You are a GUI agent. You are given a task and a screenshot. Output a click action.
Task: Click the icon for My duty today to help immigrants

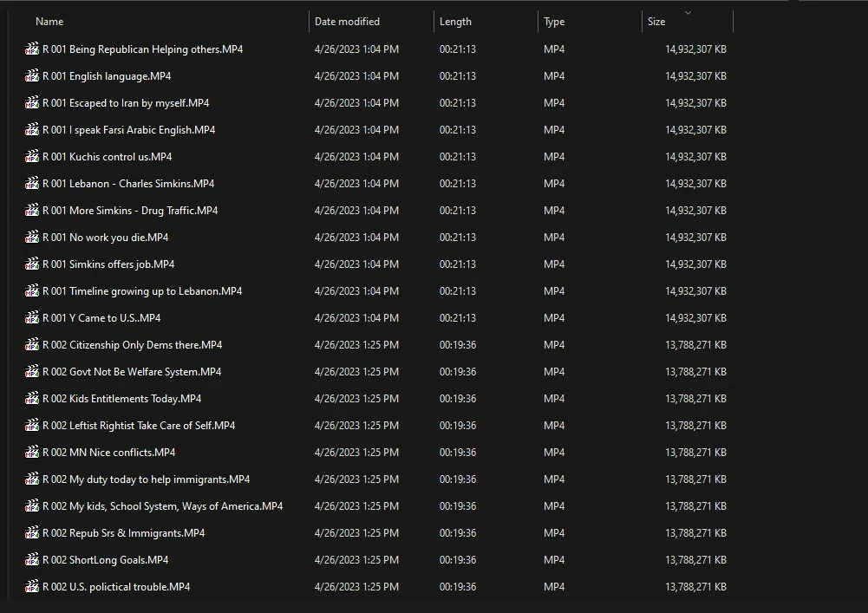[32, 479]
